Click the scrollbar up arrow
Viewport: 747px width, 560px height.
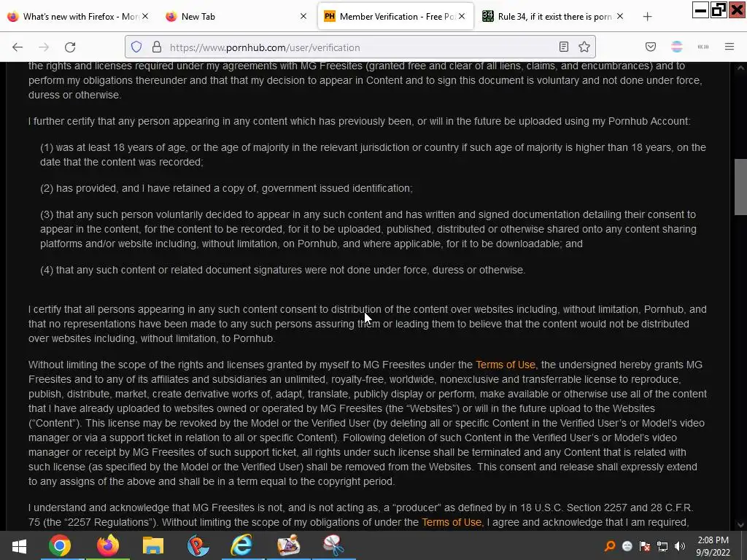point(740,68)
